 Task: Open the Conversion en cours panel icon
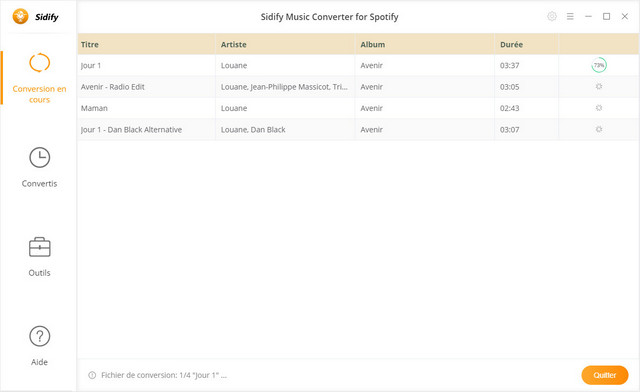coord(40,63)
